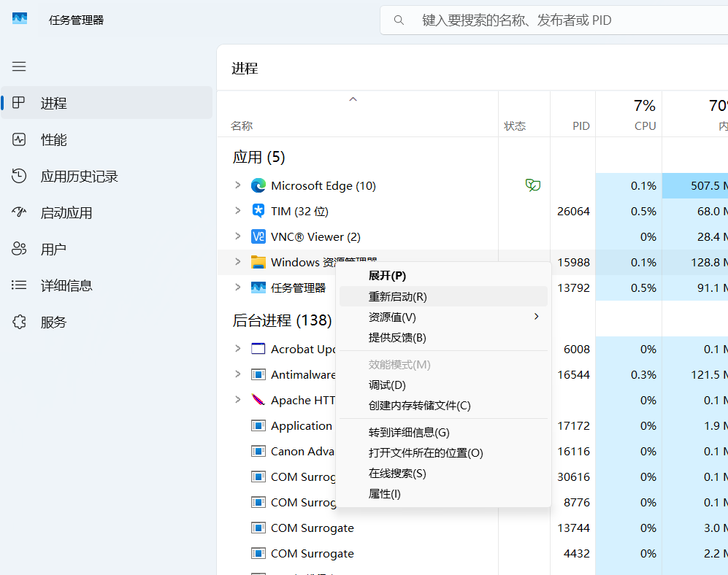Choose 创建内存转储文件(C) menu item
The width and height of the screenshot is (728, 575).
tap(443, 405)
